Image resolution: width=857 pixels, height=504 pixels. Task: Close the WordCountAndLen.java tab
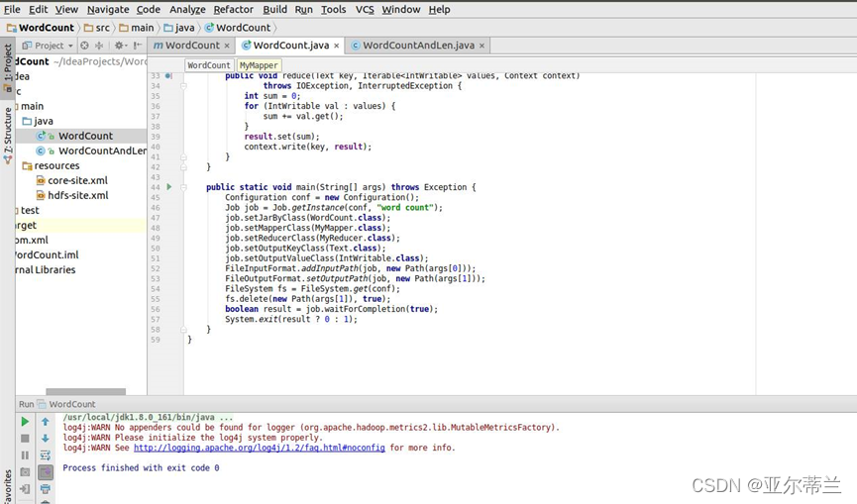click(x=482, y=46)
